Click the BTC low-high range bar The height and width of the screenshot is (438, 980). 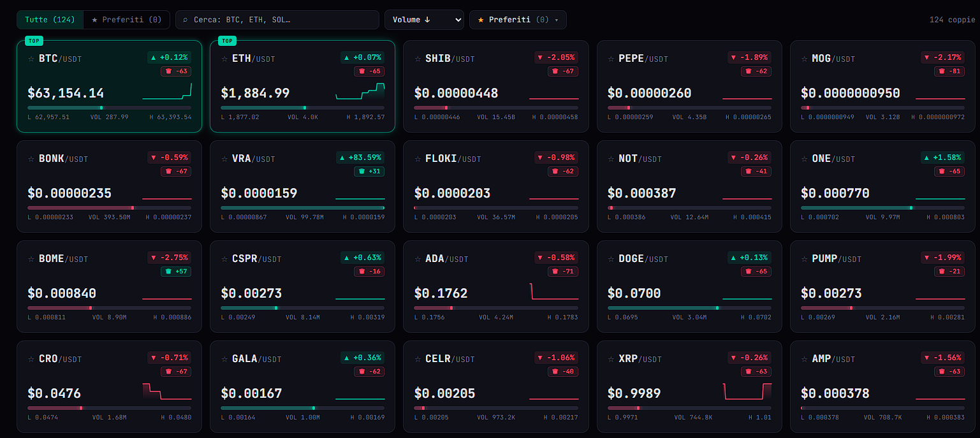tap(110, 108)
